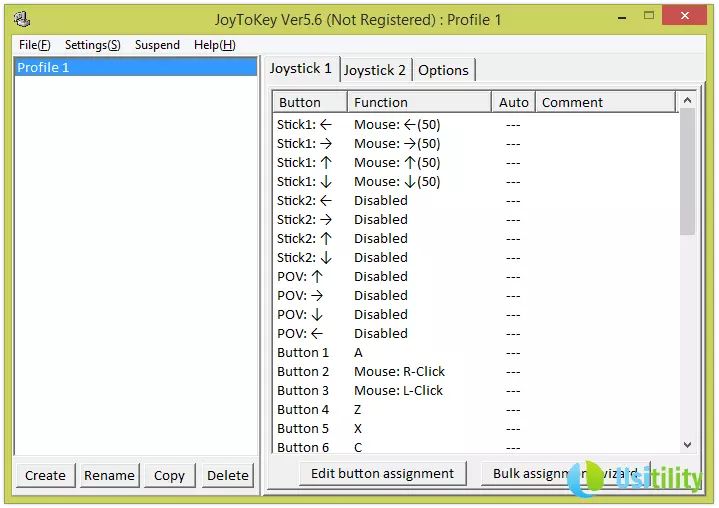Select the Stick2 down arrow row
This screenshot has height=508, width=719.
tap(476, 258)
